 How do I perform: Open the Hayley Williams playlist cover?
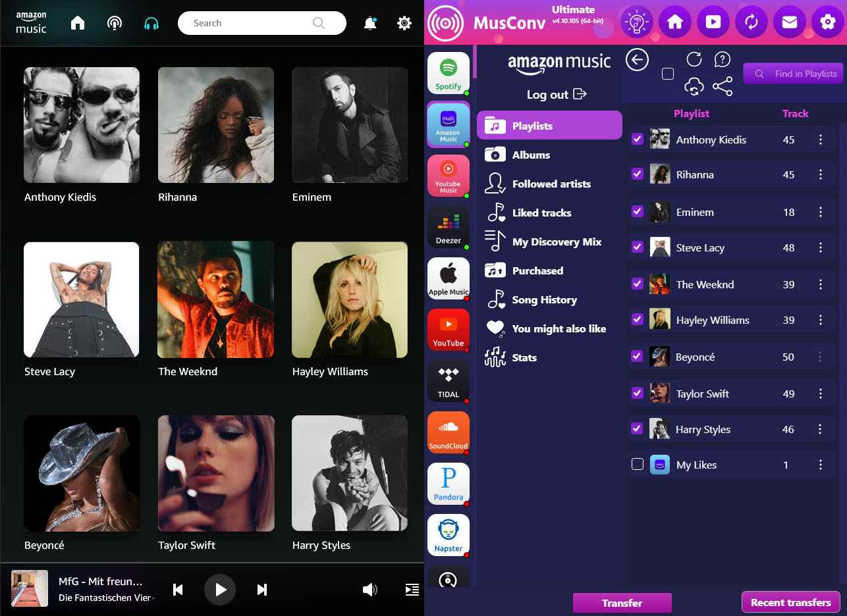tap(350, 299)
